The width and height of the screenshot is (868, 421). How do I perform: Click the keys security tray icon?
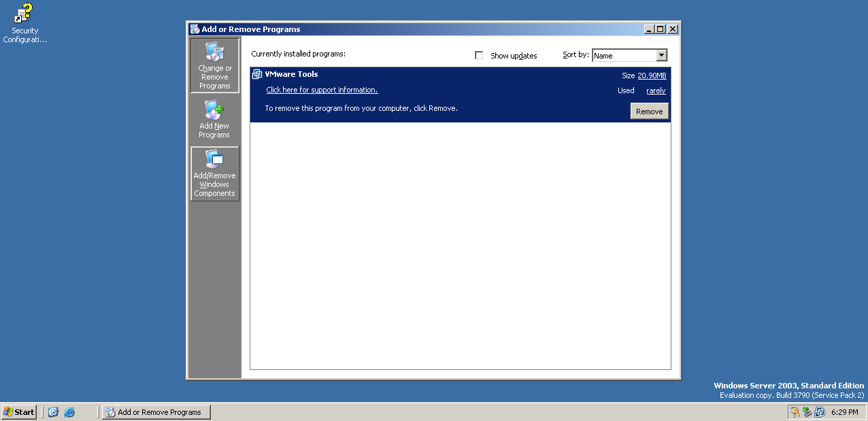click(x=795, y=412)
